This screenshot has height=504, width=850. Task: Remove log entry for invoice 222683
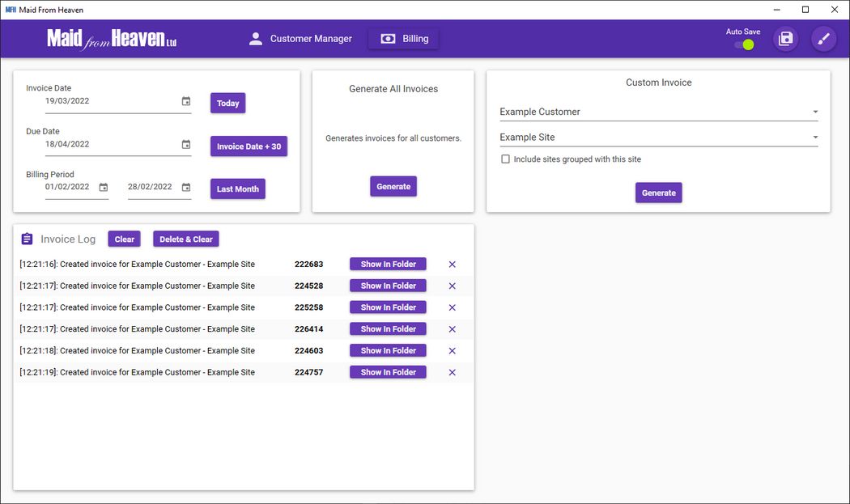452,265
